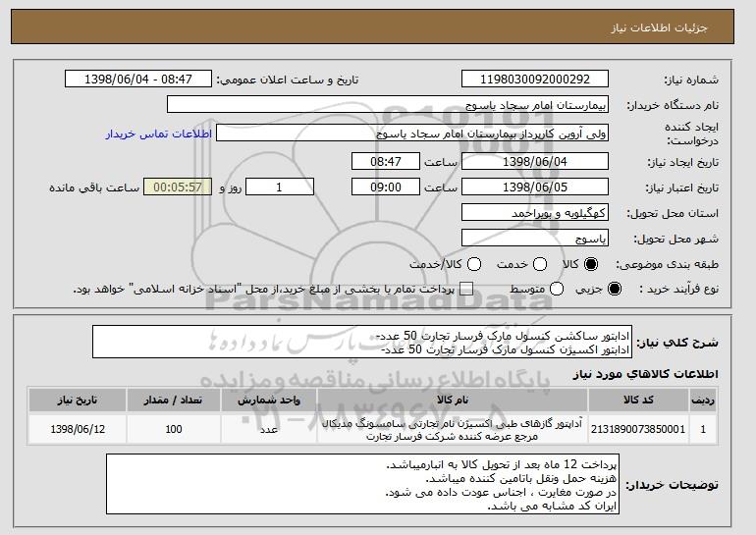Select the خدمت radio button
This screenshot has width=756, height=535.
[x=540, y=264]
